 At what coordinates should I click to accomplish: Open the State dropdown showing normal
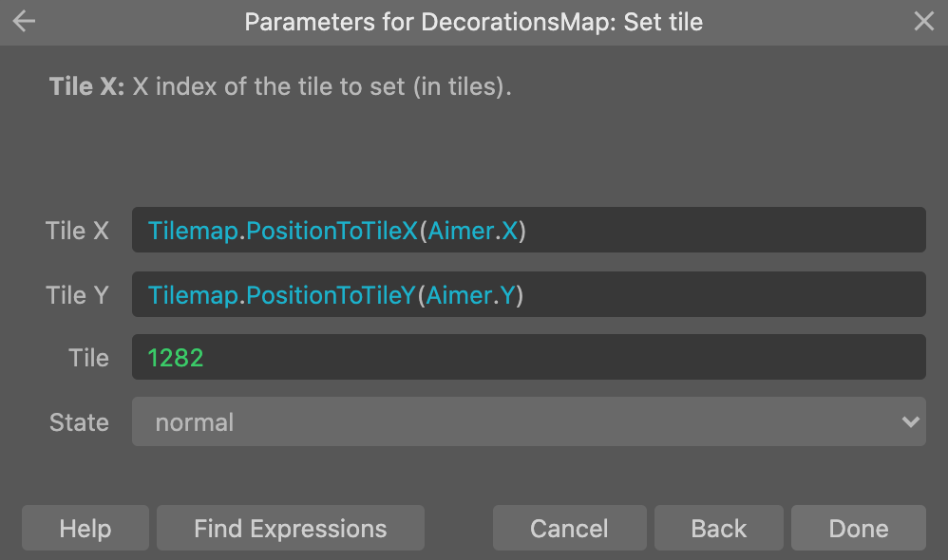tap(528, 421)
